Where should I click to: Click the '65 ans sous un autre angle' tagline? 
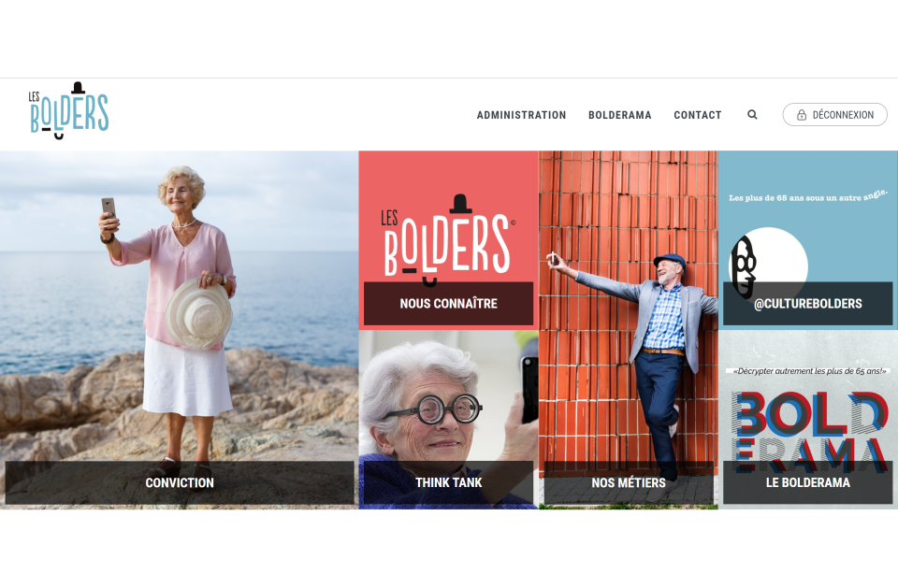[808, 196]
